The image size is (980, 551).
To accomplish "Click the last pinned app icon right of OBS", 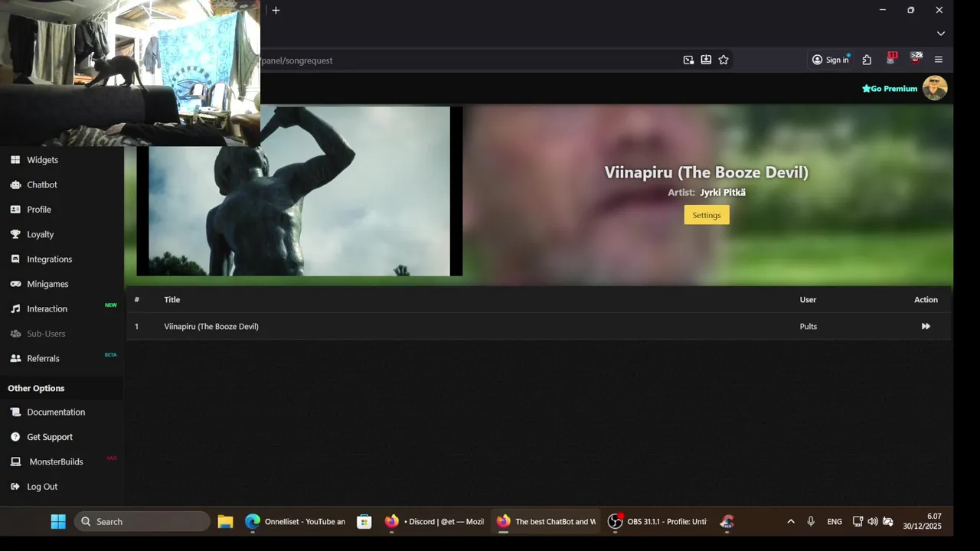I will (x=727, y=522).
